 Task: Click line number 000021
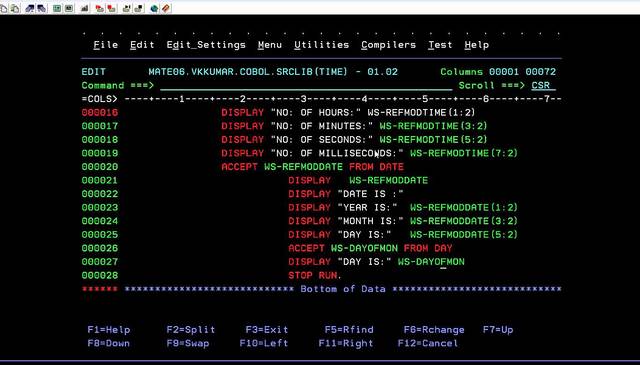tap(100, 180)
